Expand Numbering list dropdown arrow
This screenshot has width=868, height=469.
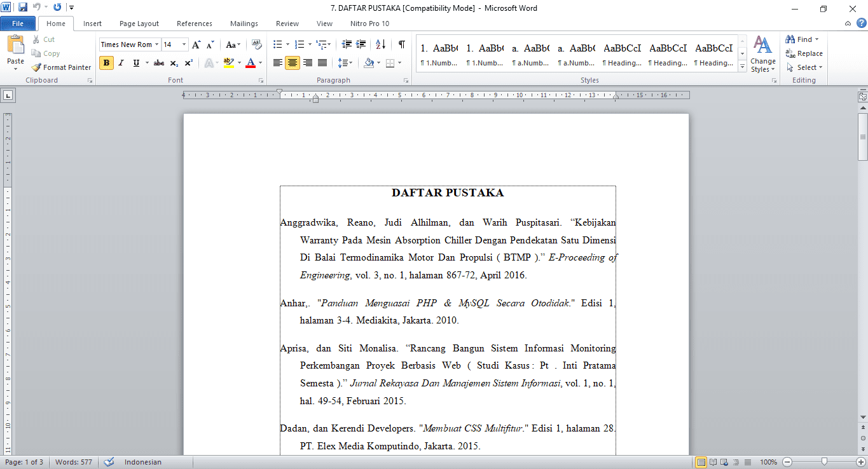click(x=310, y=44)
